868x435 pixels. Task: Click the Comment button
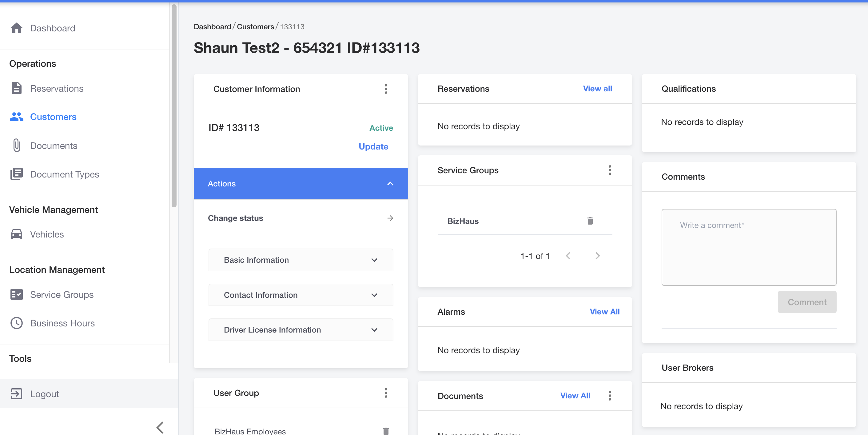point(807,302)
